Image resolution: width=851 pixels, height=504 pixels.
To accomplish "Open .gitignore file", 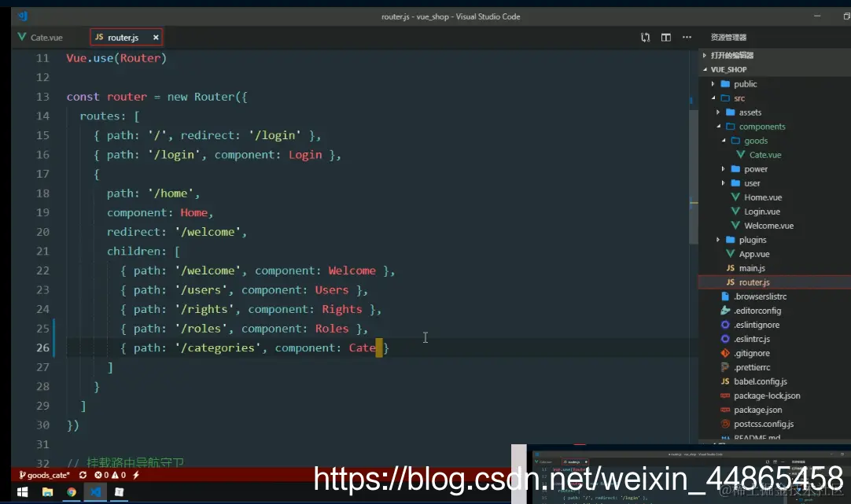I will click(x=752, y=352).
